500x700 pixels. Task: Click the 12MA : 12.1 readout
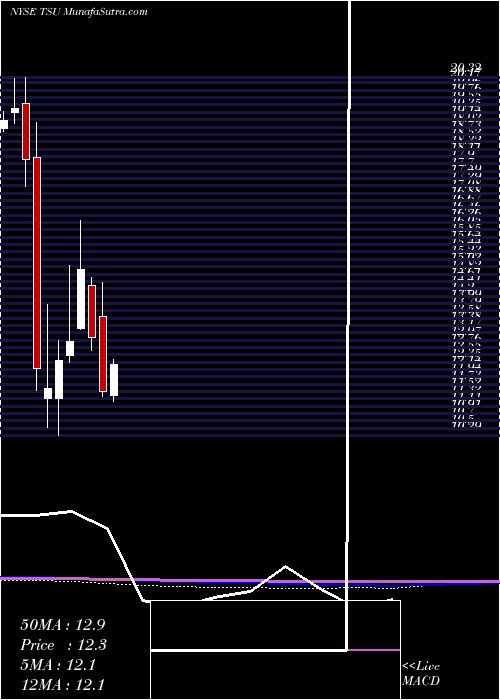(62, 684)
